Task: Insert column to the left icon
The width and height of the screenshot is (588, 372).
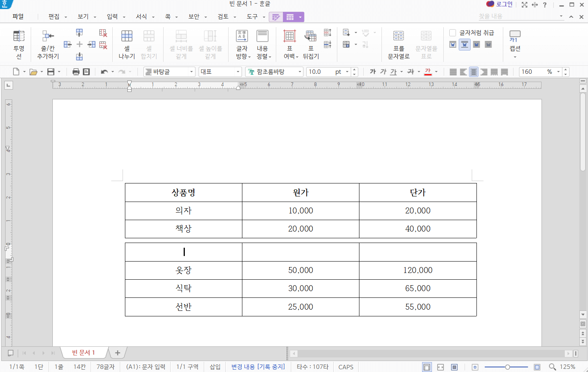Action: click(x=68, y=44)
